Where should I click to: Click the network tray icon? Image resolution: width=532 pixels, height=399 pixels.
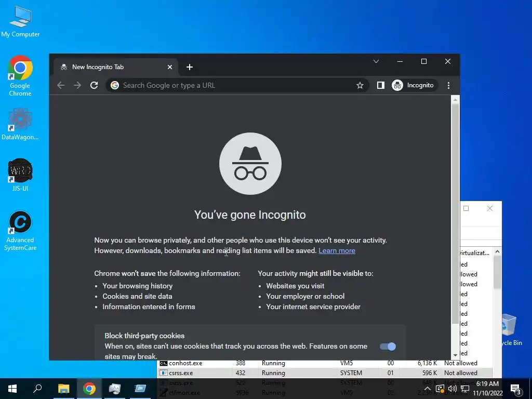coord(465,389)
